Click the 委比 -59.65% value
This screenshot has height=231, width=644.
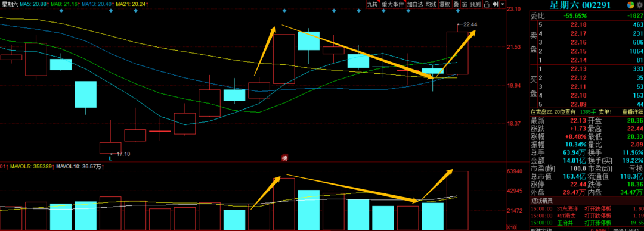pyautogui.click(x=575, y=15)
